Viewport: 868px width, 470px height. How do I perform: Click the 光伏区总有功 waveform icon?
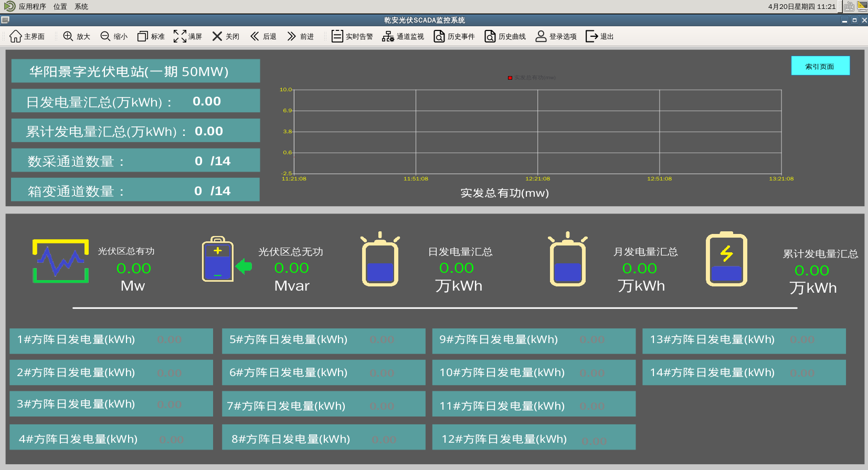tap(61, 261)
